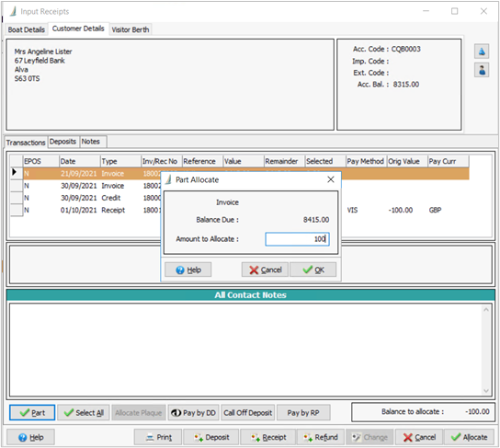Screen dimensions: 500x448
Task: Open the person icon button beside account details
Action: point(482,70)
